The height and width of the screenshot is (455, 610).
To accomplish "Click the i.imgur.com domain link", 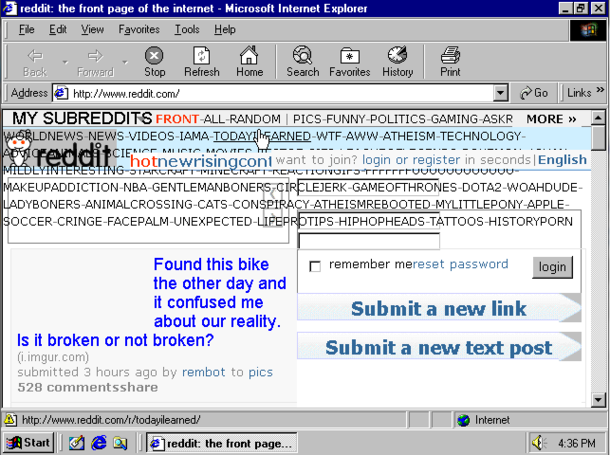I will pos(53,357).
